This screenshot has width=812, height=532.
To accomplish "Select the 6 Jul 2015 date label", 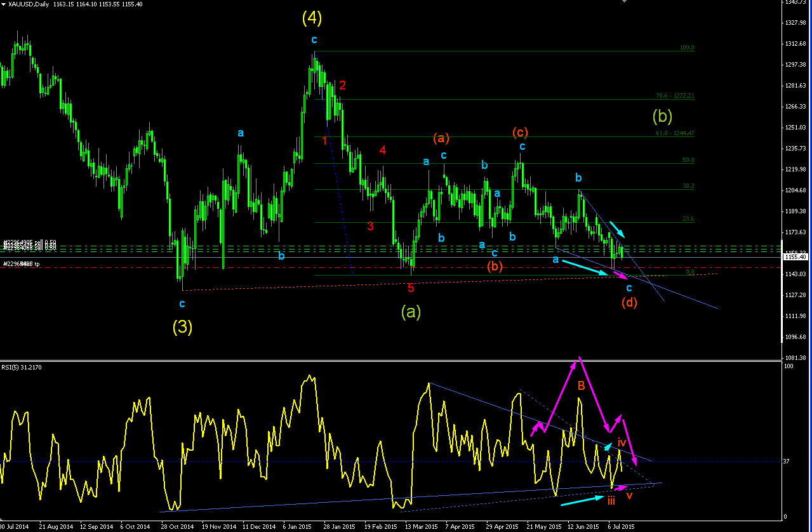I will pyautogui.click(x=622, y=527).
